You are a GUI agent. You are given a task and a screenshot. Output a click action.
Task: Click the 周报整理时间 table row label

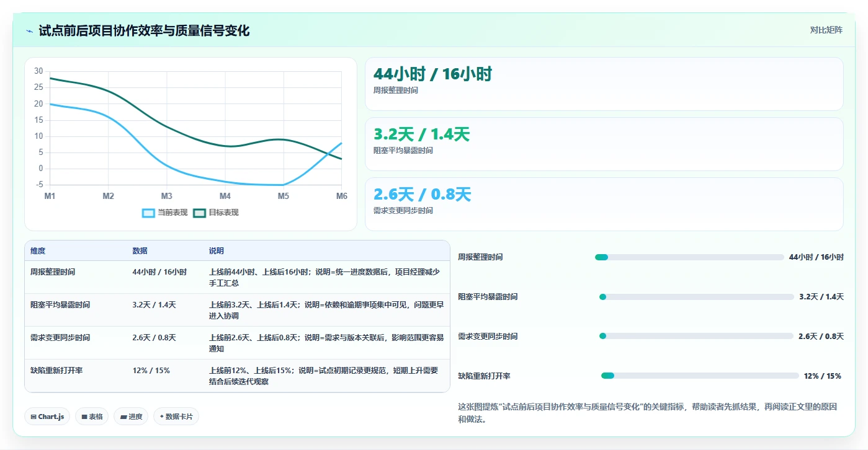click(53, 272)
